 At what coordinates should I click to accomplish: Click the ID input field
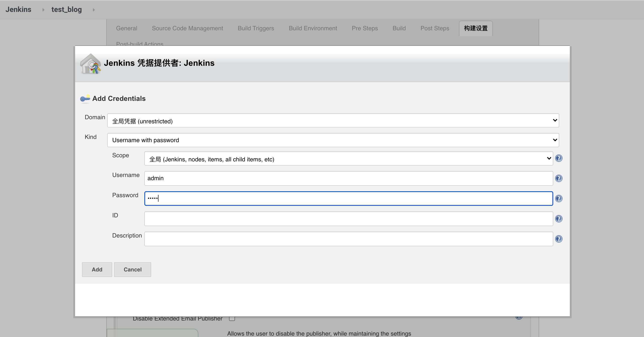pyautogui.click(x=348, y=218)
